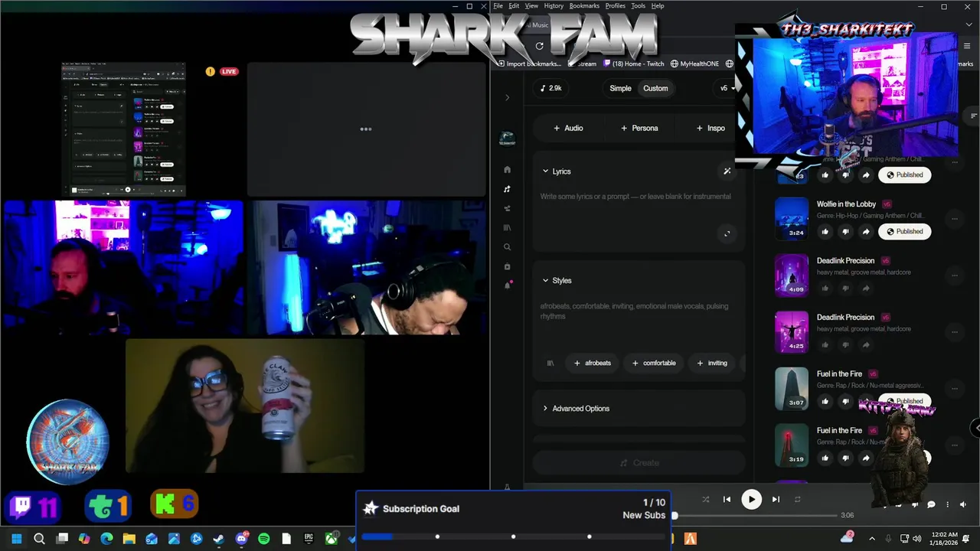Switch to Simple creation mode

click(620, 88)
